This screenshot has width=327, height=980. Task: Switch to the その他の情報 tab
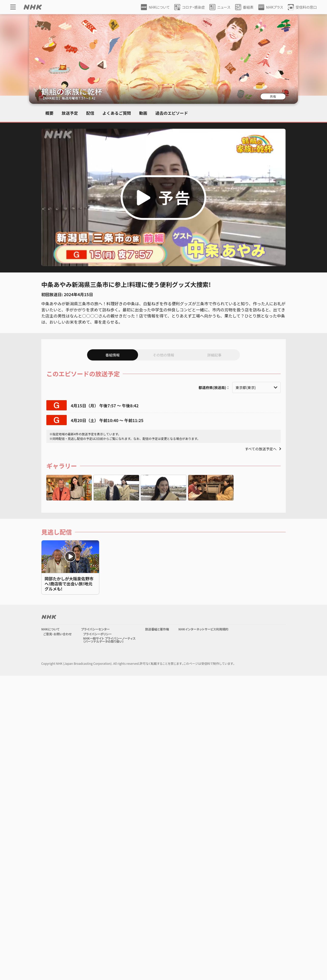tap(163, 355)
